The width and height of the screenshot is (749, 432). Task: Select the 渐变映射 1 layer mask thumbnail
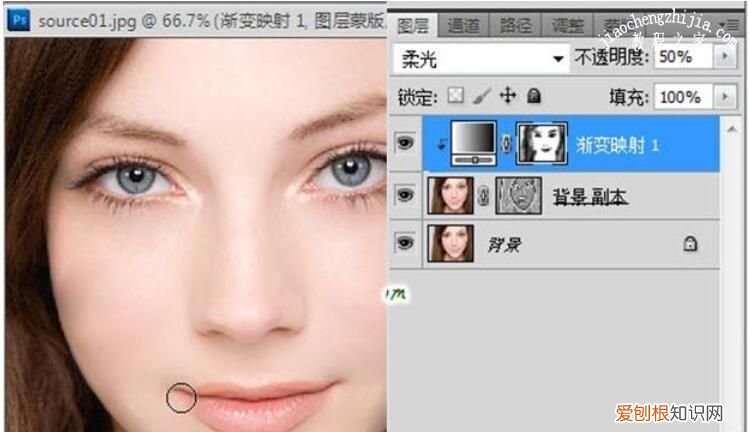(x=542, y=145)
